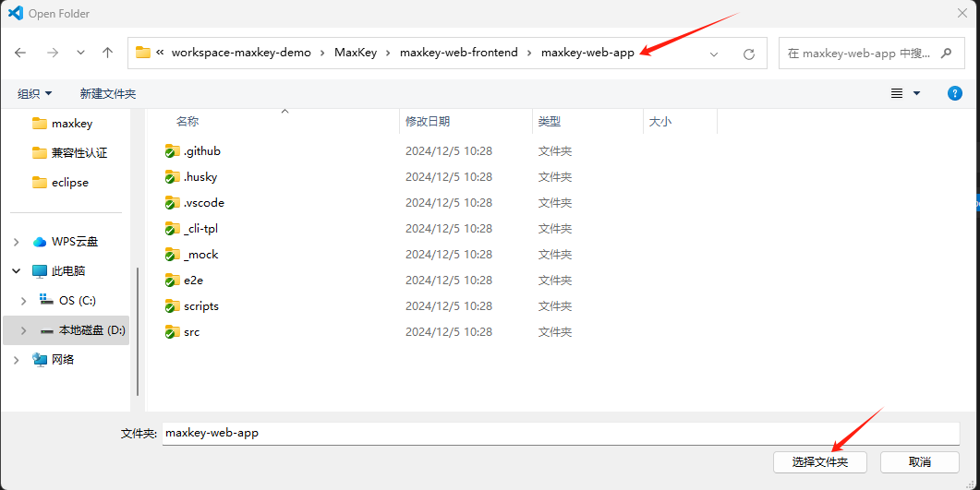Collapse the 此电脑 node
Viewport: 980px width, 490px height.
(17, 271)
